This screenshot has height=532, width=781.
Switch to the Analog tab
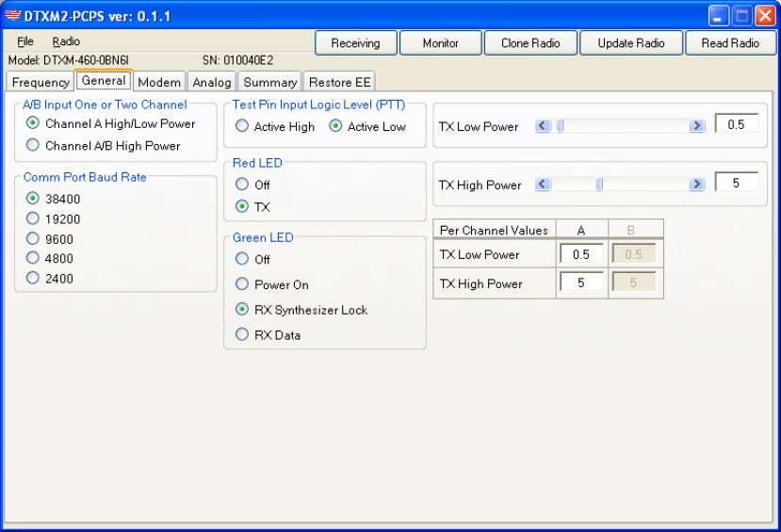[x=212, y=82]
